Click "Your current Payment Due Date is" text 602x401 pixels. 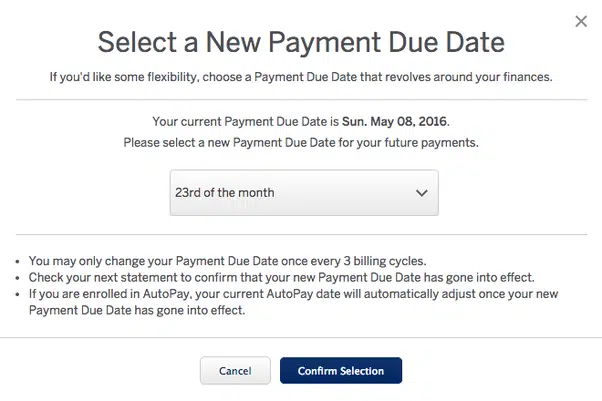tap(245, 121)
